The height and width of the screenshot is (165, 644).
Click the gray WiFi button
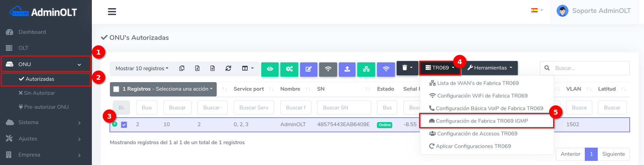328,69
